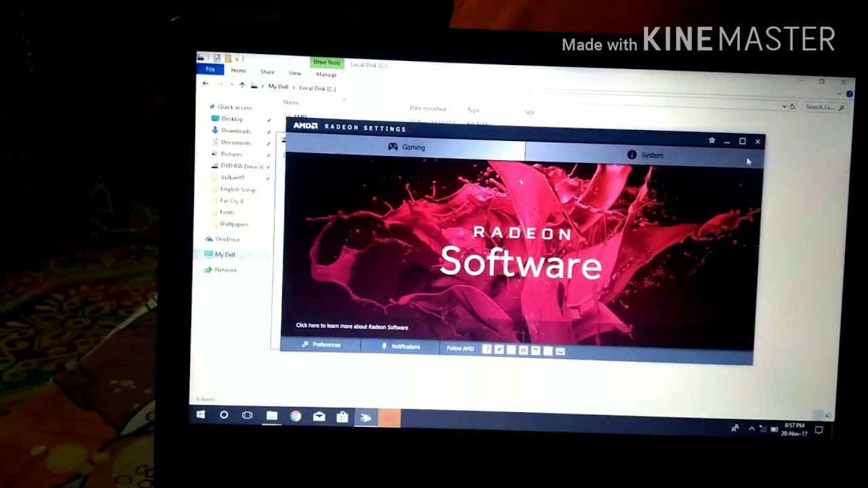The height and width of the screenshot is (488, 868).
Task: Open Microsoft Store from the taskbar
Action: pos(342,418)
